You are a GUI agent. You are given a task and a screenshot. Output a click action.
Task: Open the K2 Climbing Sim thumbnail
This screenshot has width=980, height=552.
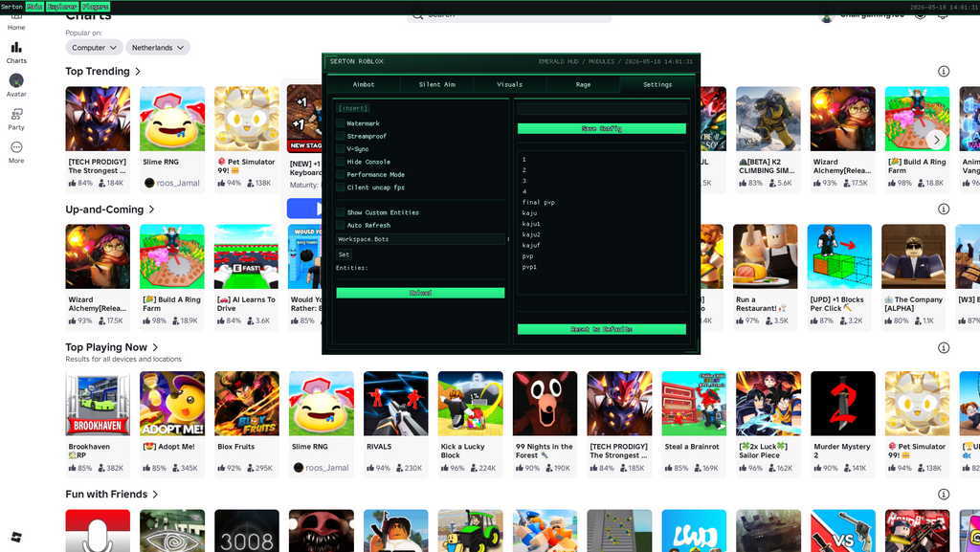(768, 119)
